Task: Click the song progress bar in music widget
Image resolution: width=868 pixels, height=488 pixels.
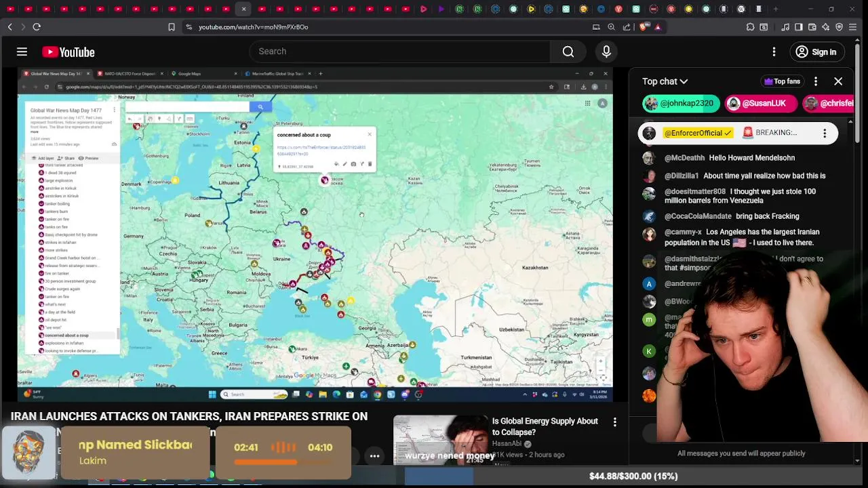Action: coord(283,463)
